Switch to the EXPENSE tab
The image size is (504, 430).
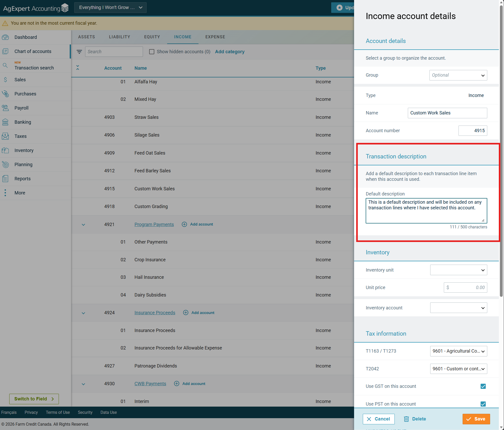(215, 37)
